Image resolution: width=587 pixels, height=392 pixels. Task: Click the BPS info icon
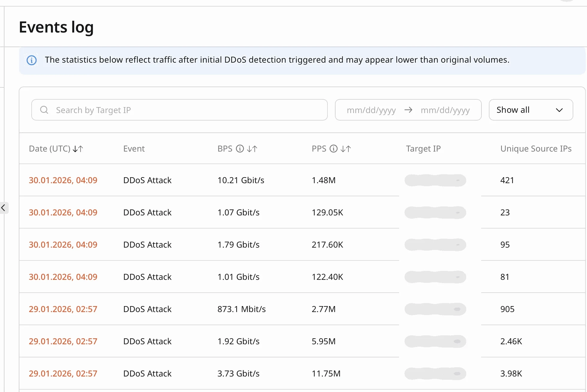click(240, 149)
